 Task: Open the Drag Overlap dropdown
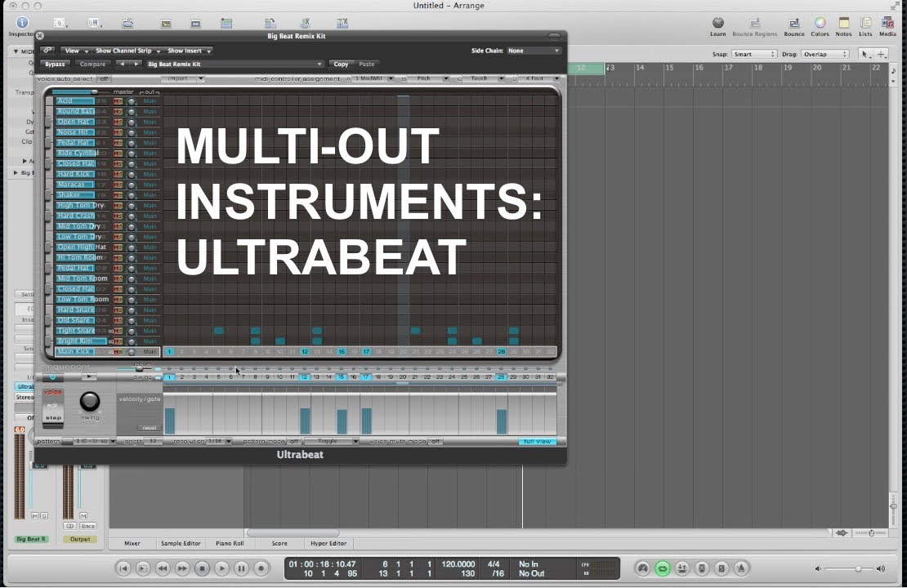point(824,54)
